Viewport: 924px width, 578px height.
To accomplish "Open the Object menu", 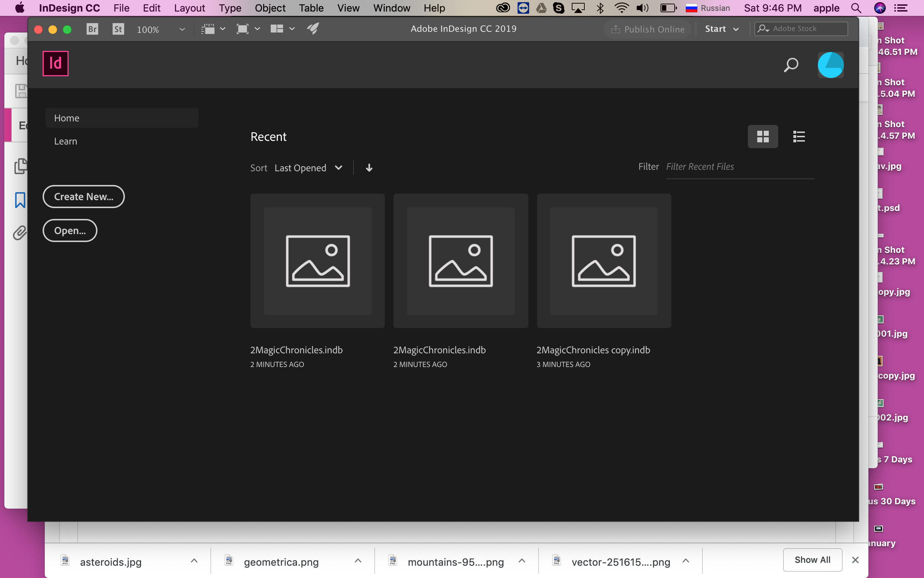I will pyautogui.click(x=270, y=8).
